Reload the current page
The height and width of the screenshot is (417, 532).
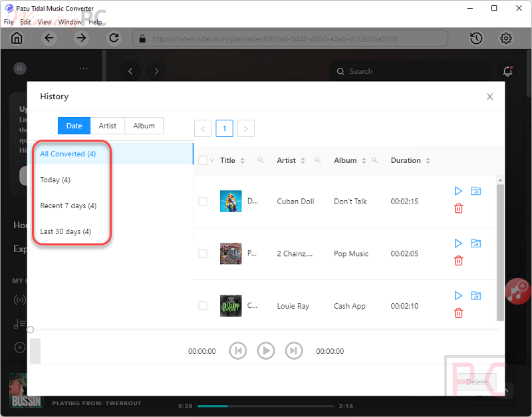click(114, 38)
